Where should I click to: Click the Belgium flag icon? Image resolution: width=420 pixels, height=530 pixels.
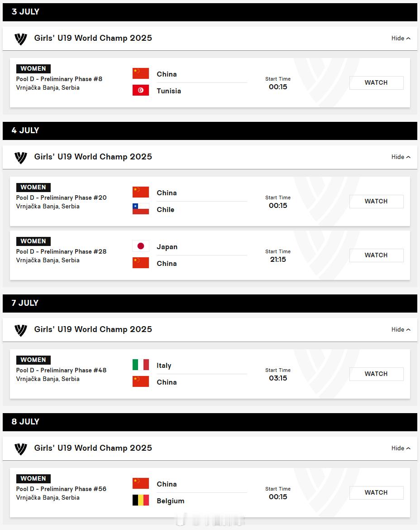[141, 500]
